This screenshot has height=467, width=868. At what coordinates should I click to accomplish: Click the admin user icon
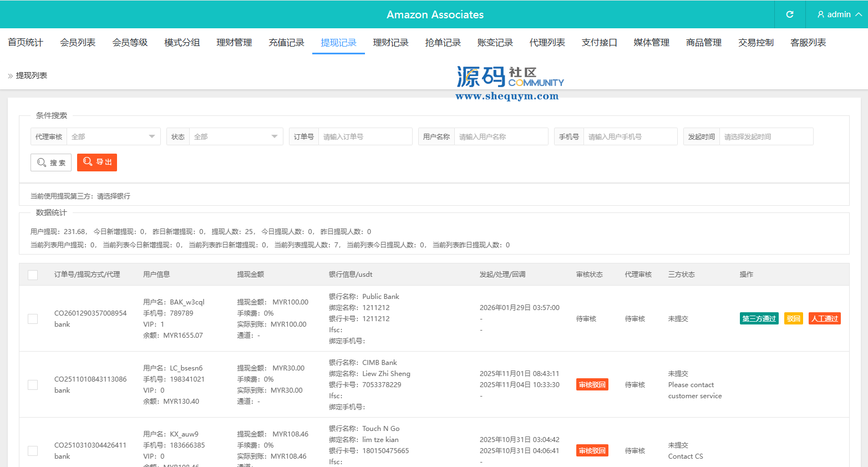point(821,14)
